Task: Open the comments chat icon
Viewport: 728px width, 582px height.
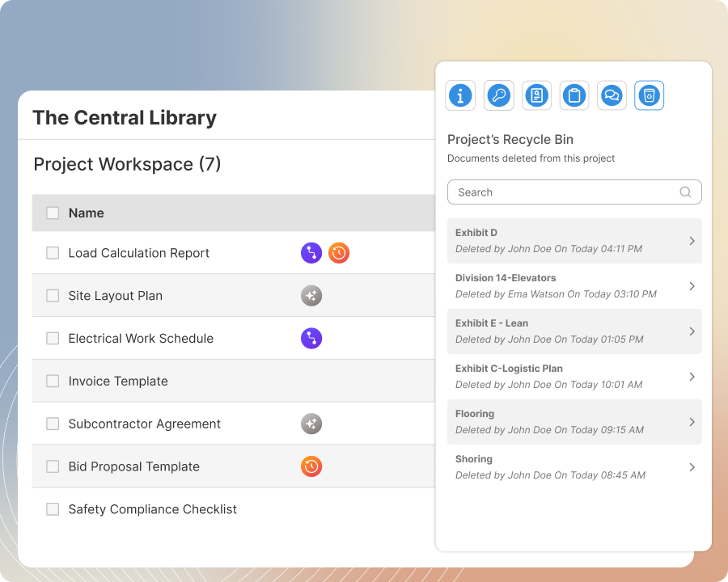Action: pyautogui.click(x=612, y=95)
